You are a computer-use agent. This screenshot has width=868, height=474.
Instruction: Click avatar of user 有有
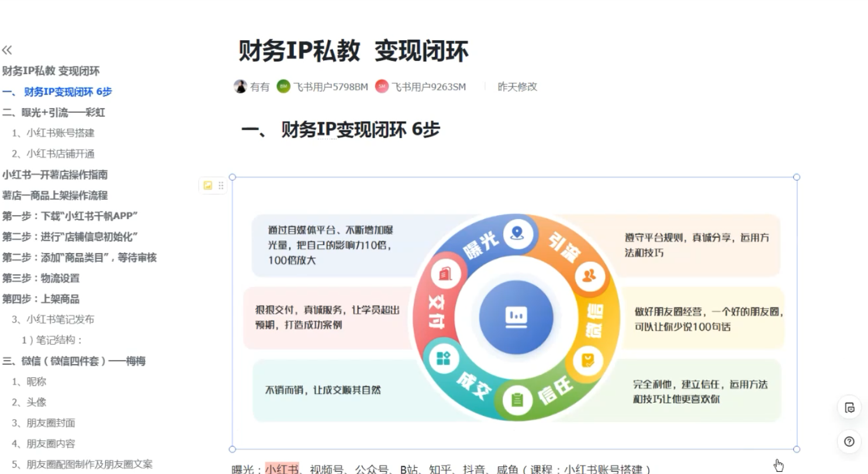pyautogui.click(x=240, y=87)
